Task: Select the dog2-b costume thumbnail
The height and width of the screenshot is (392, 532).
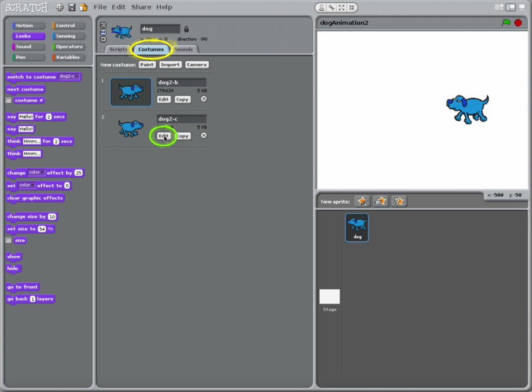Action: tap(131, 92)
